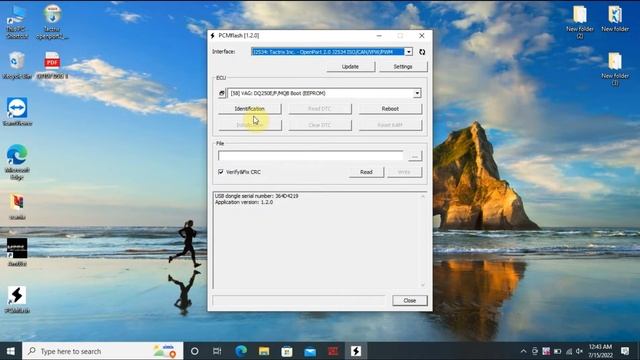The width and height of the screenshot is (640, 360).
Task: Expand the Interface dropdown arrow
Action: tap(409, 52)
